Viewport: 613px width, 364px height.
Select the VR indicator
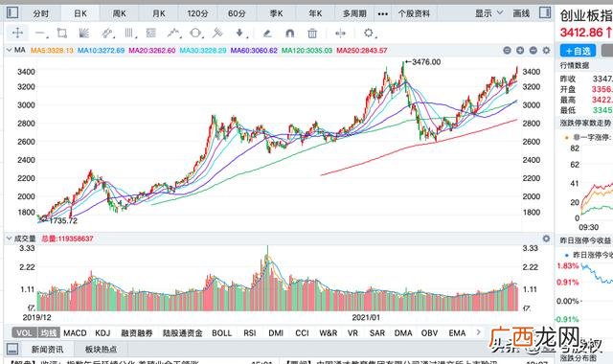[x=352, y=332]
